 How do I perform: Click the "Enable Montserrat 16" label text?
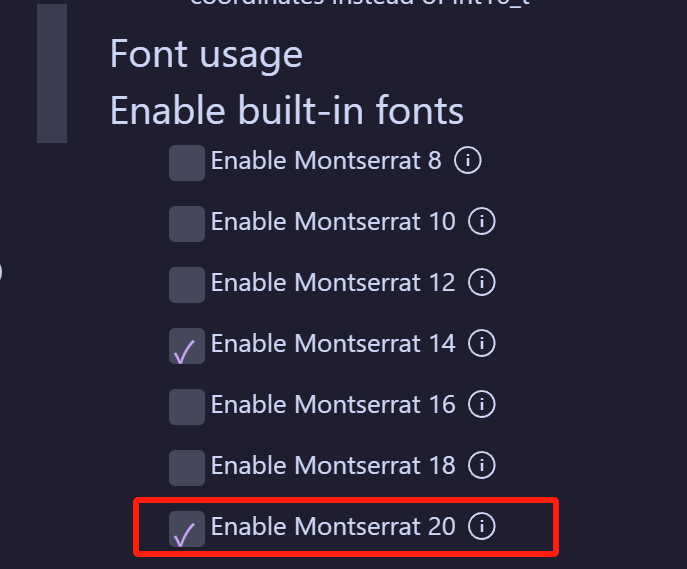[333, 405]
